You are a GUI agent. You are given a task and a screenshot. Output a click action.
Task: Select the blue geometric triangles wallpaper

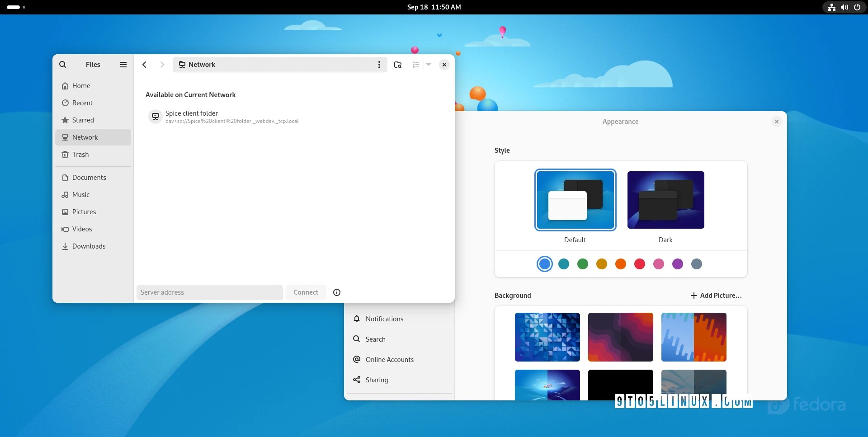click(547, 337)
